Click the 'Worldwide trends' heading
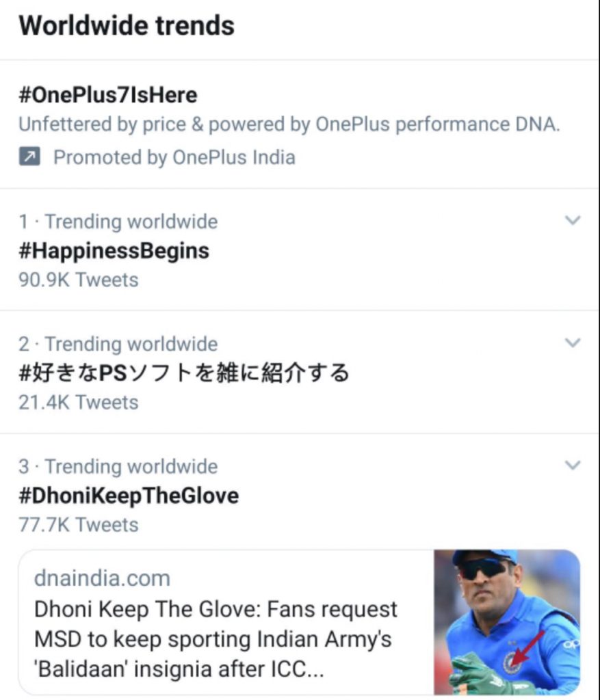This screenshot has width=600, height=700. point(127,26)
